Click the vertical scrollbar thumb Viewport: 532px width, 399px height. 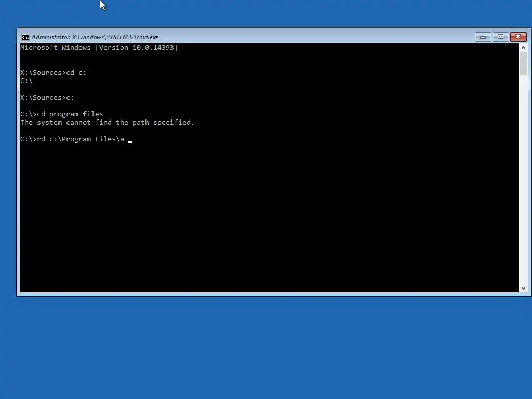click(523, 64)
